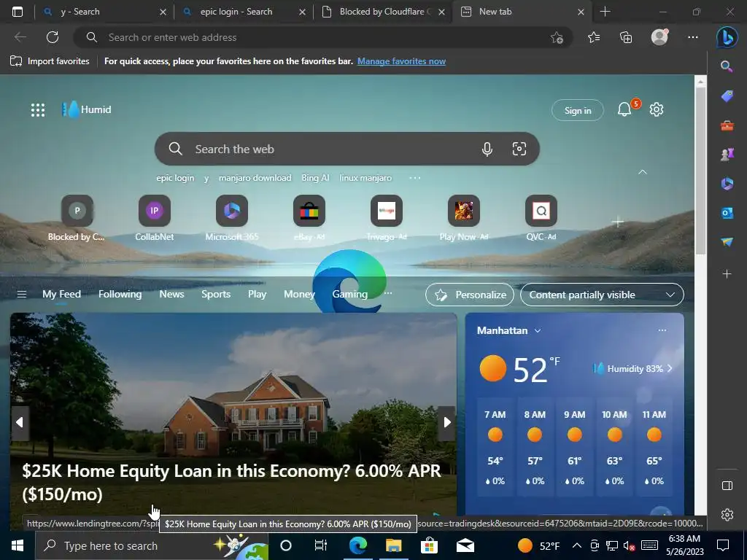The height and width of the screenshot is (560, 747).
Task: Select the Following feed tab
Action: [x=120, y=295]
